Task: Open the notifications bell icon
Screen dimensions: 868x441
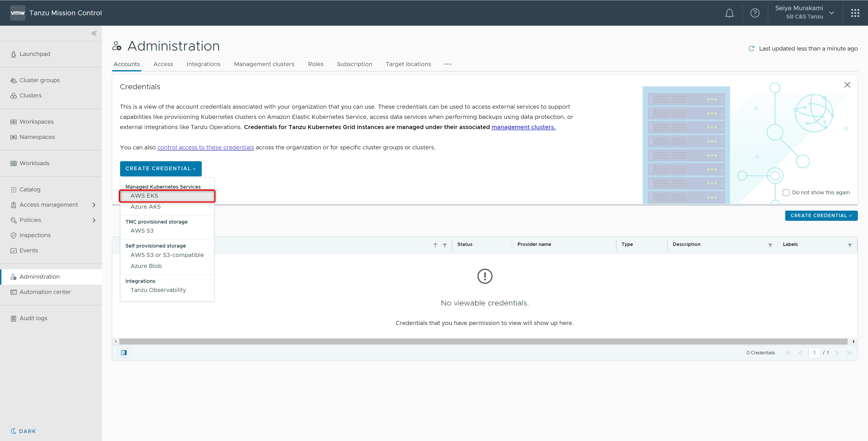Action: pos(729,13)
